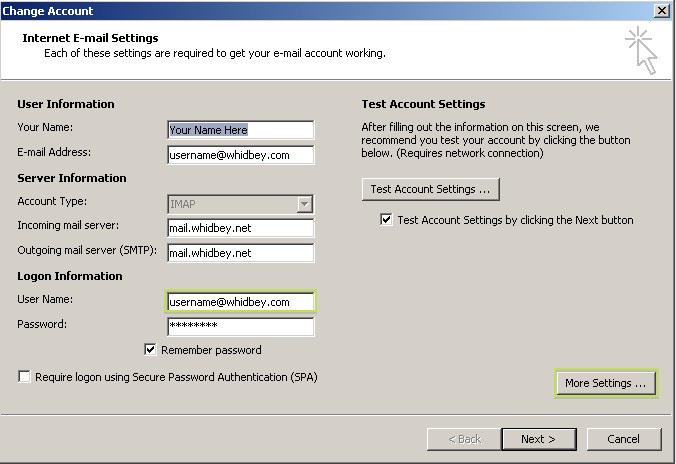676x464 pixels.
Task: Enable Require logon using Secure Password Authentication
Action: click(25, 376)
